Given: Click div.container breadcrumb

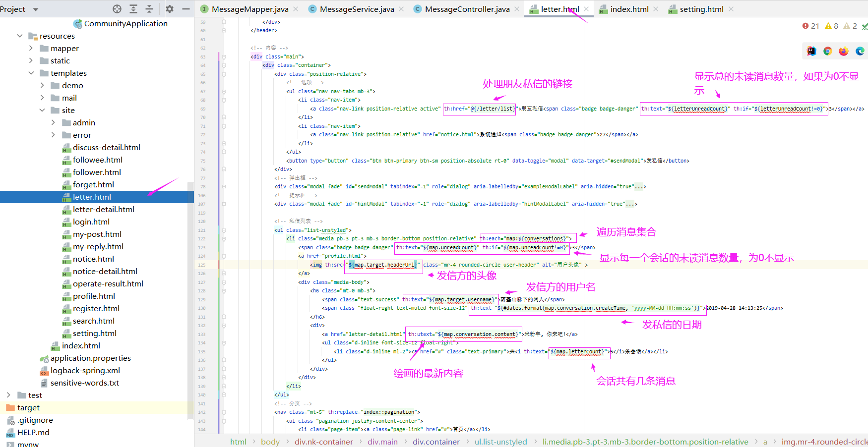Looking at the screenshot, I should 436,442.
